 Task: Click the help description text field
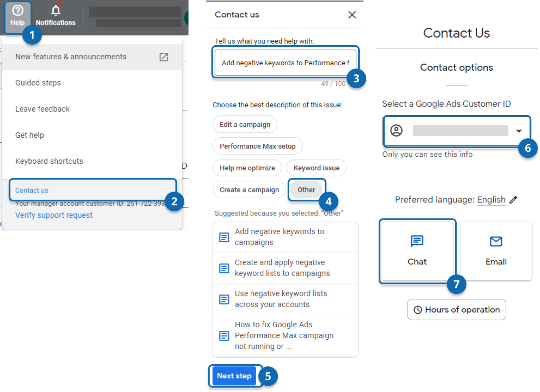pos(285,63)
